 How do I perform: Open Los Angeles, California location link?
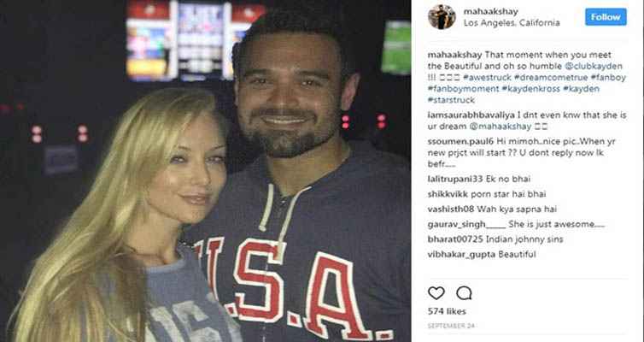click(x=512, y=23)
